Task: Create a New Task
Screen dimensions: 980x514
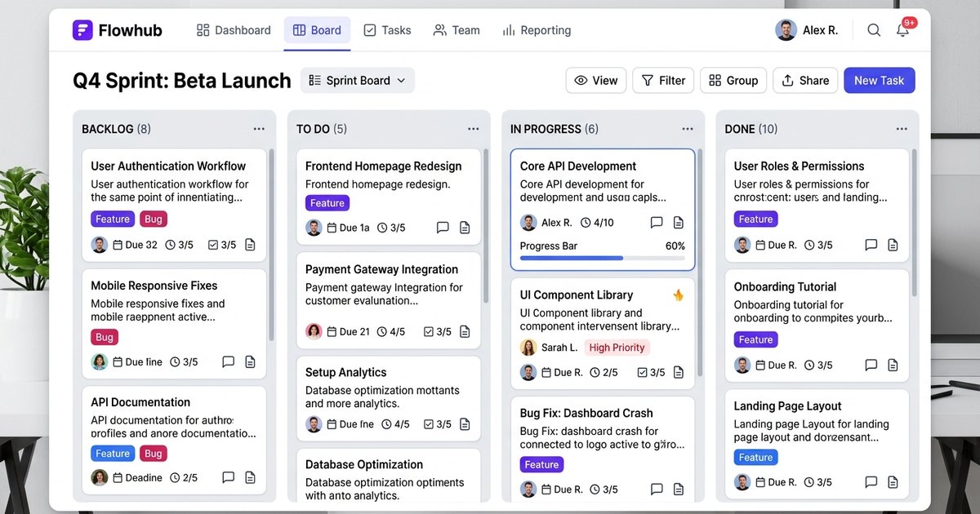Action: 880,81
